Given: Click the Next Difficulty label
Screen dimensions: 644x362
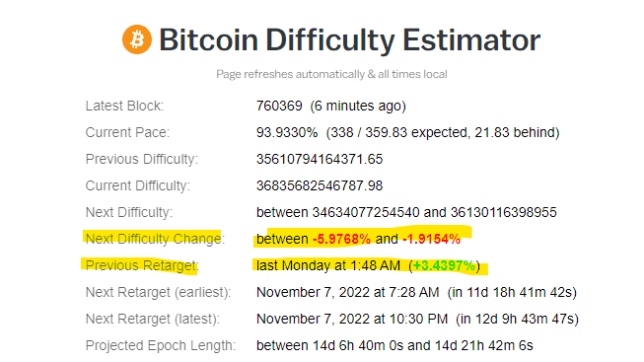Looking at the screenshot, I should click(x=129, y=212).
